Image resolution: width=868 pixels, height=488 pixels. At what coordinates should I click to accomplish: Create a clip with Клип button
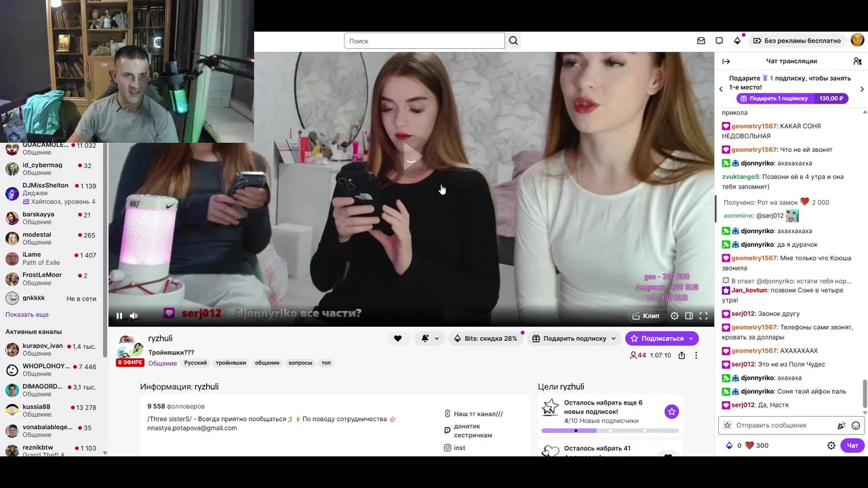pyautogui.click(x=646, y=316)
